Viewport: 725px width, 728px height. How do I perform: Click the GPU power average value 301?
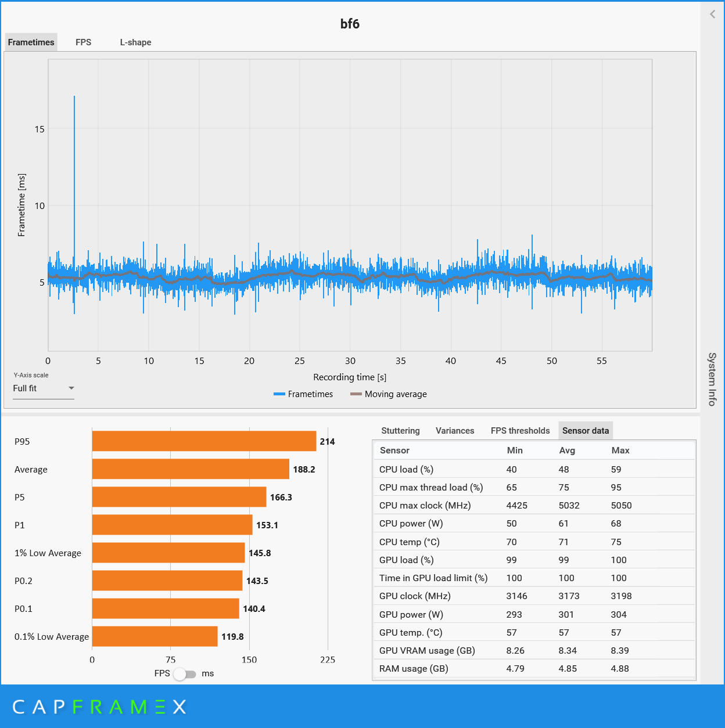[x=566, y=614]
